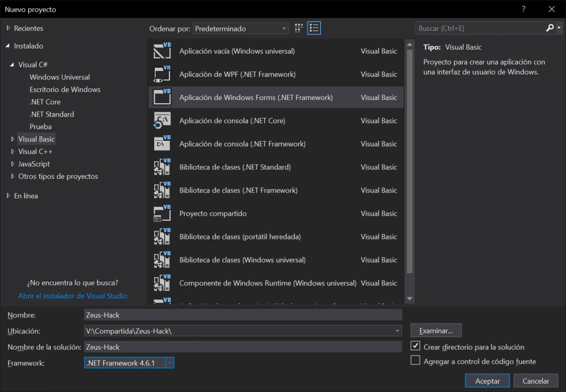Screen dimensions: 566x392
Task: Select the .NET Core category
Action: pos(45,102)
